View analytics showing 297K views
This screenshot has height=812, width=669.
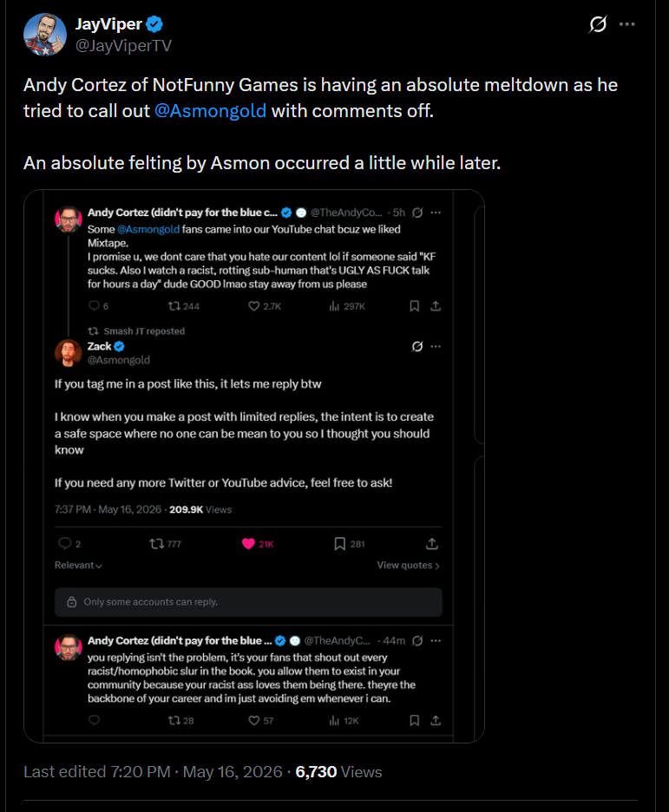click(347, 306)
